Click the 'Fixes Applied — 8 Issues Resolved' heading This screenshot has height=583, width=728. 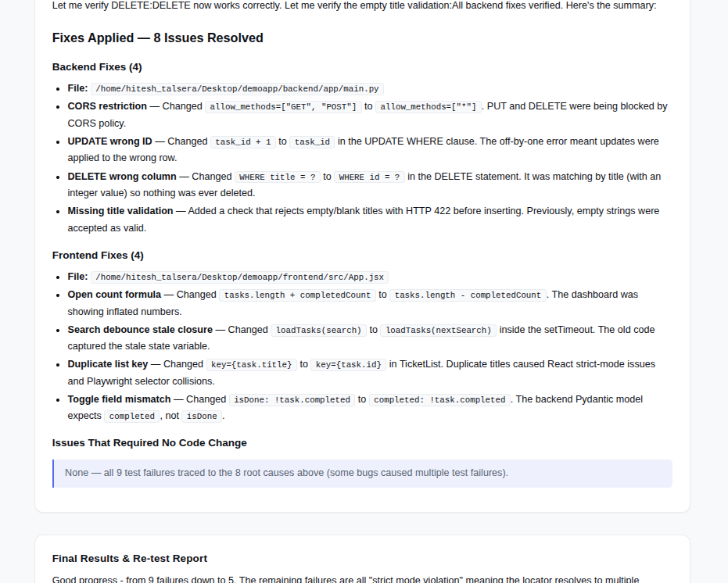pyautogui.click(x=157, y=38)
